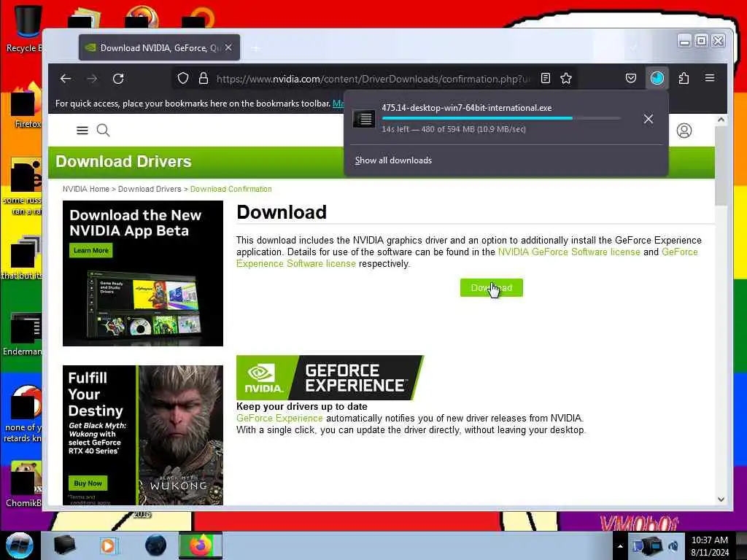
Task: Click the Download Confirmation breadcrumb
Action: 231,189
